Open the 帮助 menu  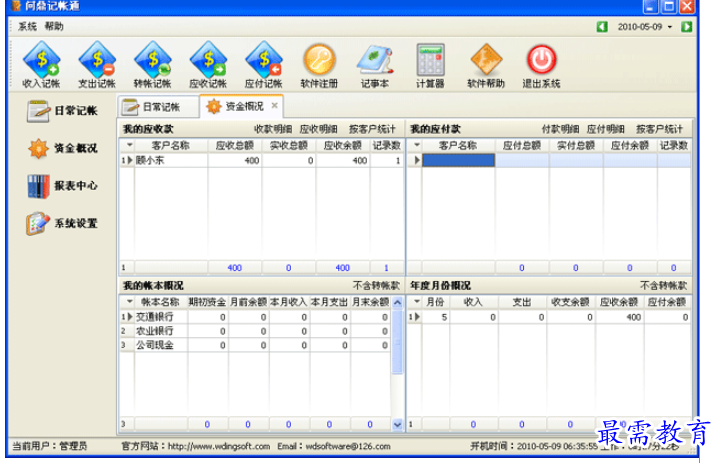[x=54, y=27]
